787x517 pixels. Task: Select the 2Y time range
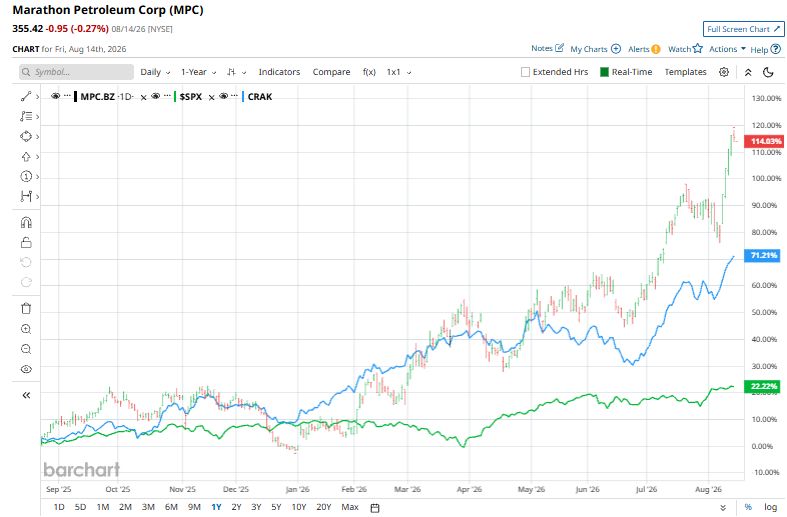pyautogui.click(x=236, y=507)
